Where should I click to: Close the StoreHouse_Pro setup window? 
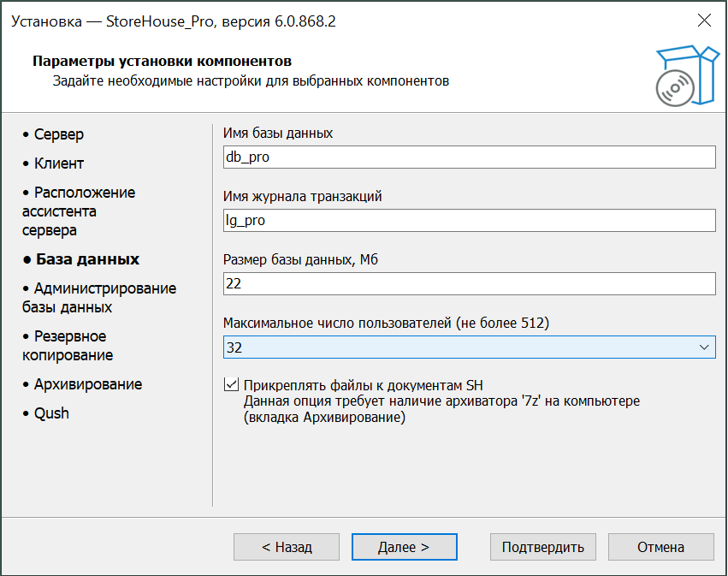tap(703, 21)
